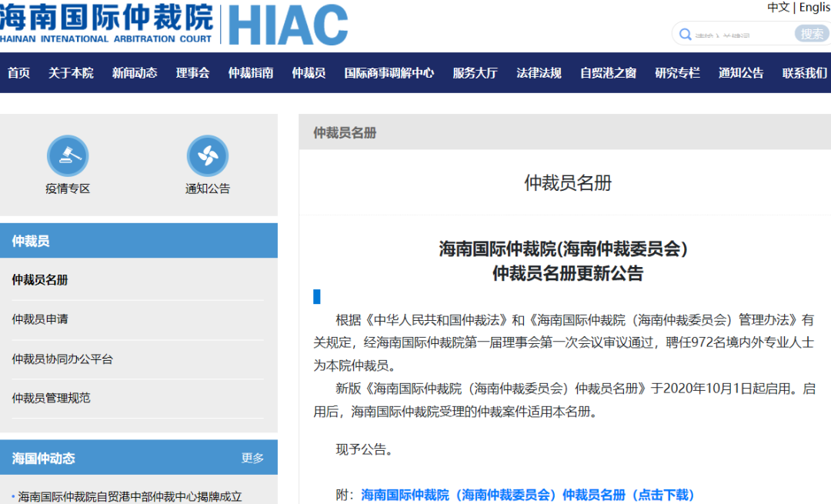Viewport: 831px width, 504px height.
Task: Open news item 海南国际仲裁院自贸港中部仲裁中心揭牌成立
Action: tap(130, 496)
